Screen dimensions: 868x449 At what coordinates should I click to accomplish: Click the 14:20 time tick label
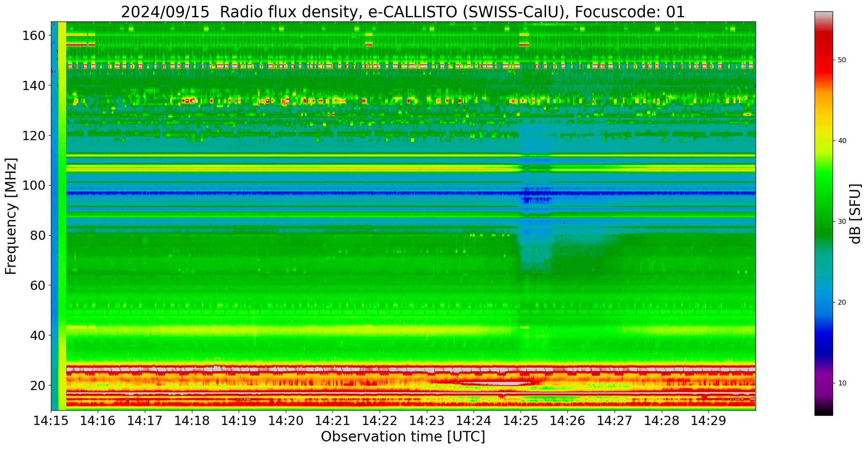286,421
